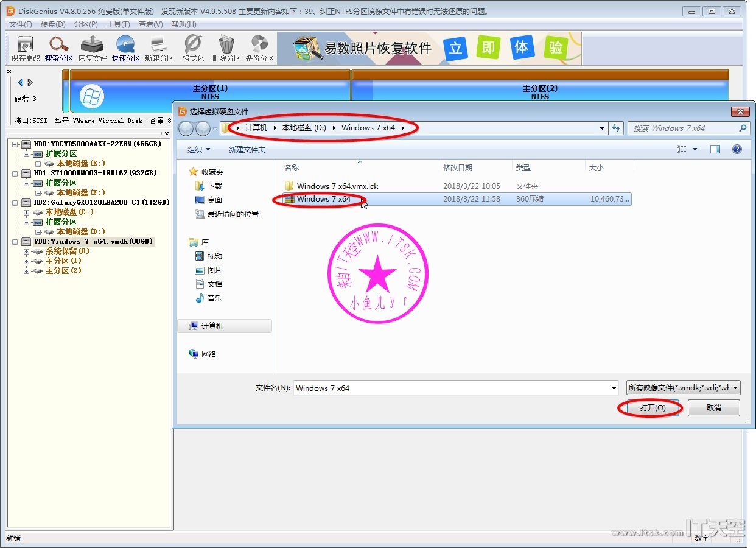Click the 取消 Cancel button

pyautogui.click(x=713, y=407)
